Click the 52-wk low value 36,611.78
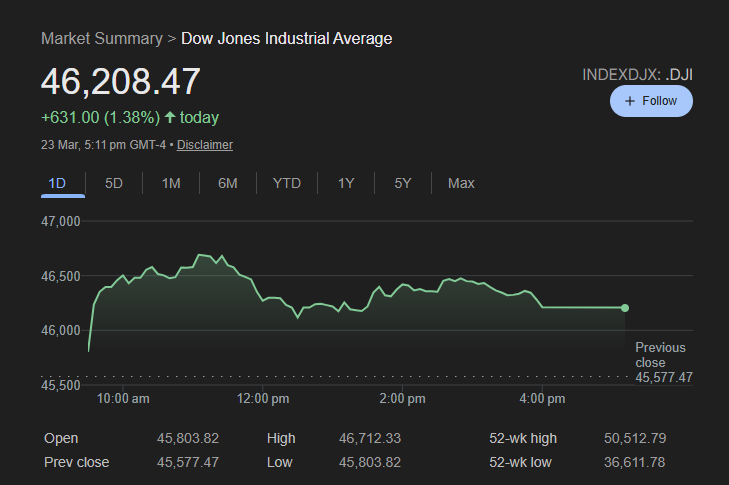This screenshot has height=485, width=729. tap(635, 462)
